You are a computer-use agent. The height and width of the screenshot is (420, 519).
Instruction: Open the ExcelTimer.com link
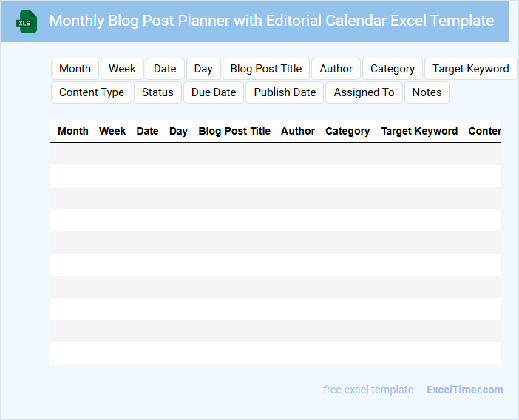(x=464, y=390)
